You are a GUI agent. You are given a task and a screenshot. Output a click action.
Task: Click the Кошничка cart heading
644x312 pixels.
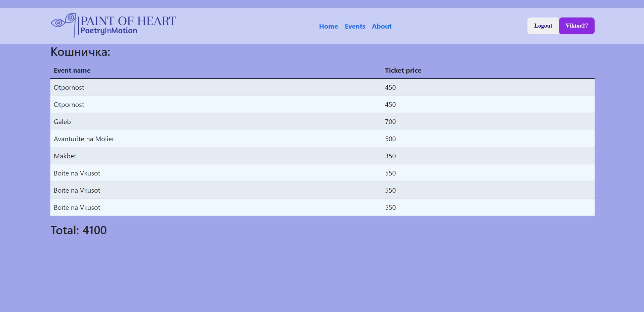(80, 52)
